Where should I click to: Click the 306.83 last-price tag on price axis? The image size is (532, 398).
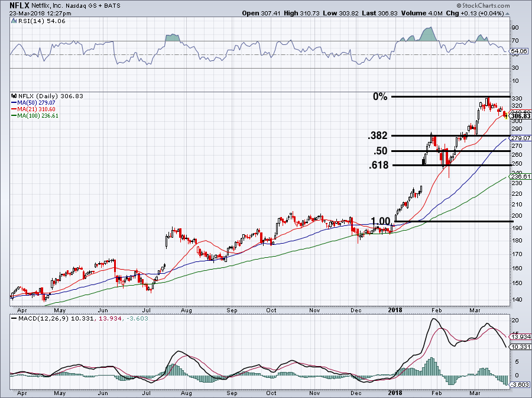pos(520,116)
